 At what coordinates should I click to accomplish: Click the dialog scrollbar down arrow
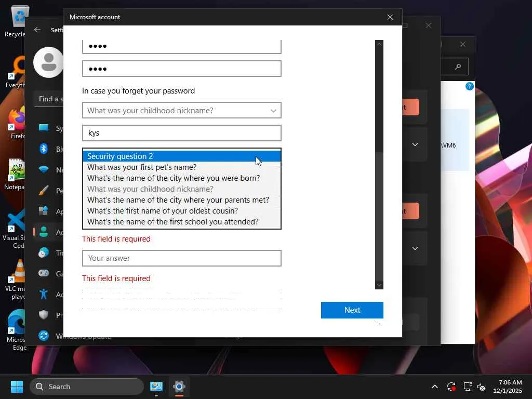(x=379, y=285)
